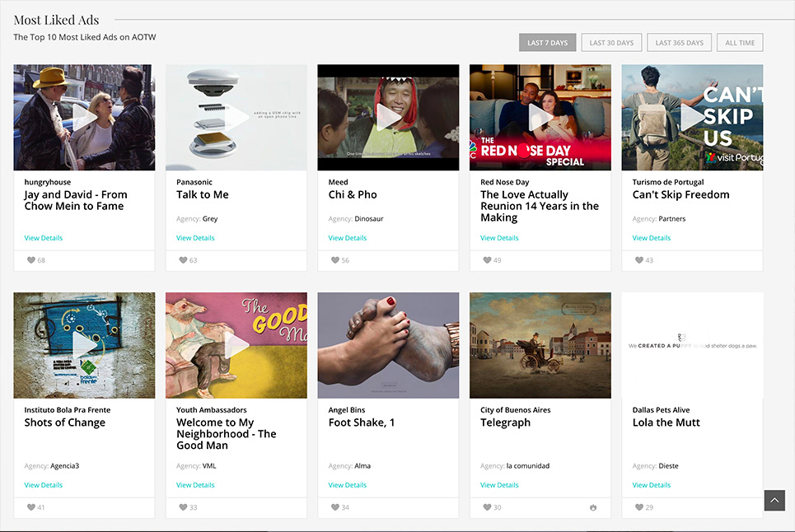
Task: Click the 'Telegraph' ad title
Action: [506, 422]
